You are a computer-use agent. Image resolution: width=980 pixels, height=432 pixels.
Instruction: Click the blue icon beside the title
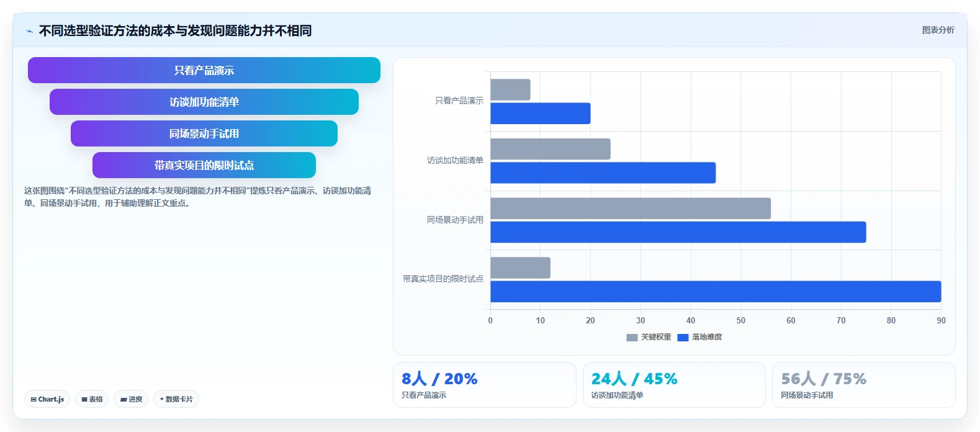click(29, 31)
